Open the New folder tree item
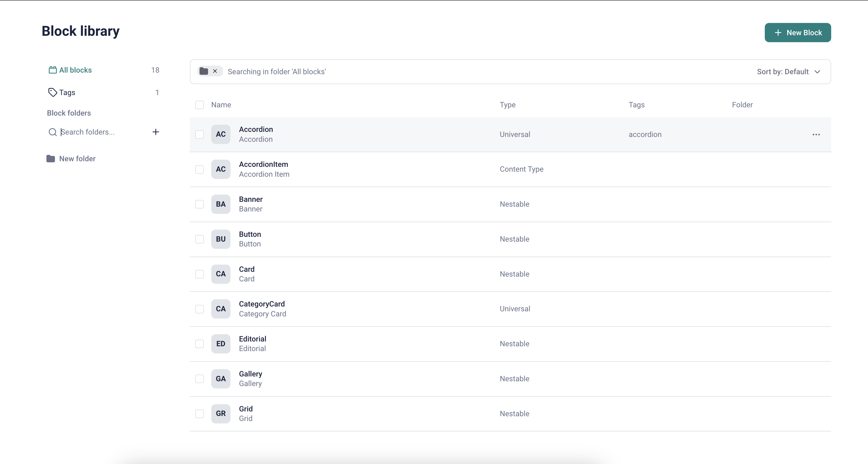The width and height of the screenshot is (868, 464). 77,159
